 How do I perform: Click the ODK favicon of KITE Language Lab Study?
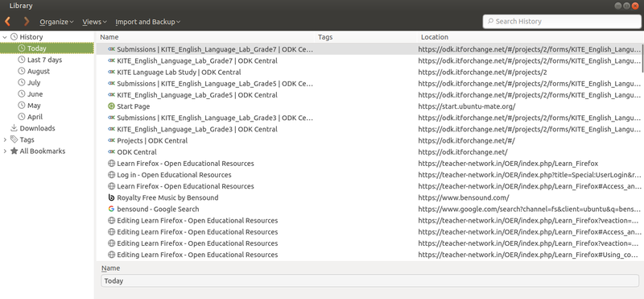pyautogui.click(x=111, y=73)
